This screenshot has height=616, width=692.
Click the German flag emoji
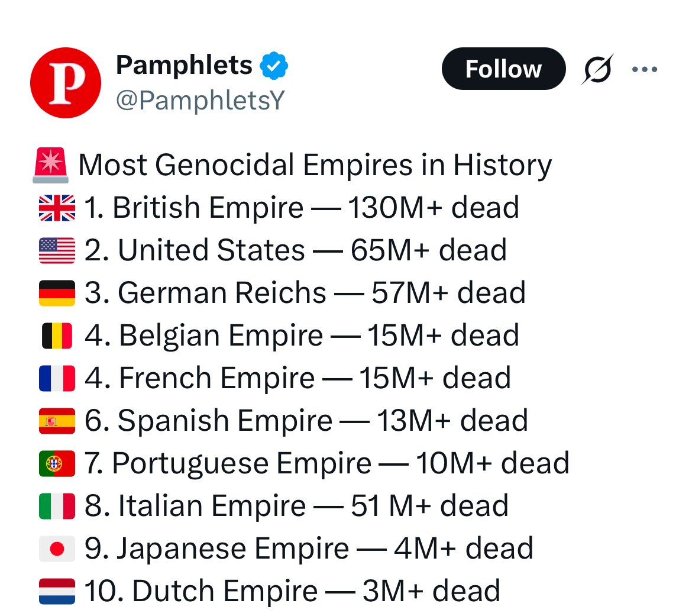click(x=57, y=294)
